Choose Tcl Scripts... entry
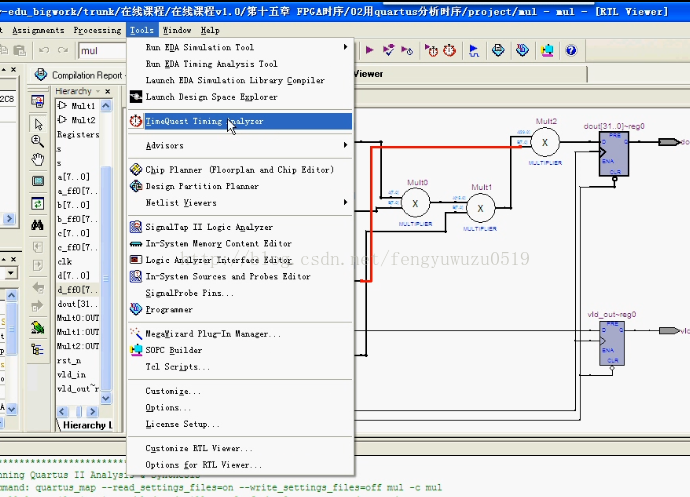This screenshot has width=690, height=497. click(x=240, y=367)
